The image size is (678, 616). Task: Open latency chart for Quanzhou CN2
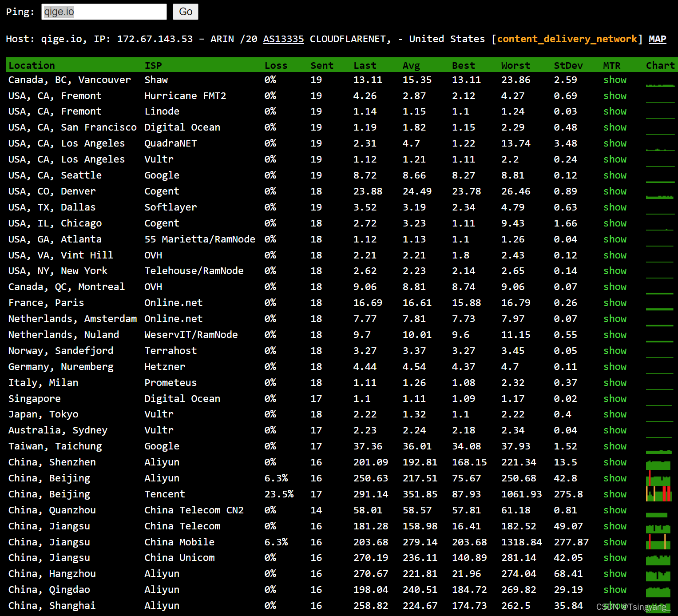657,515
